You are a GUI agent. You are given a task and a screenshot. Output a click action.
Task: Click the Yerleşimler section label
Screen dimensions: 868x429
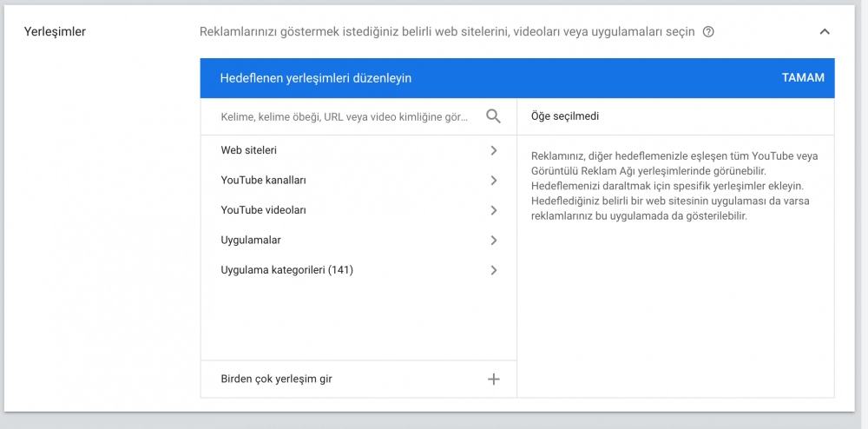pos(55,32)
